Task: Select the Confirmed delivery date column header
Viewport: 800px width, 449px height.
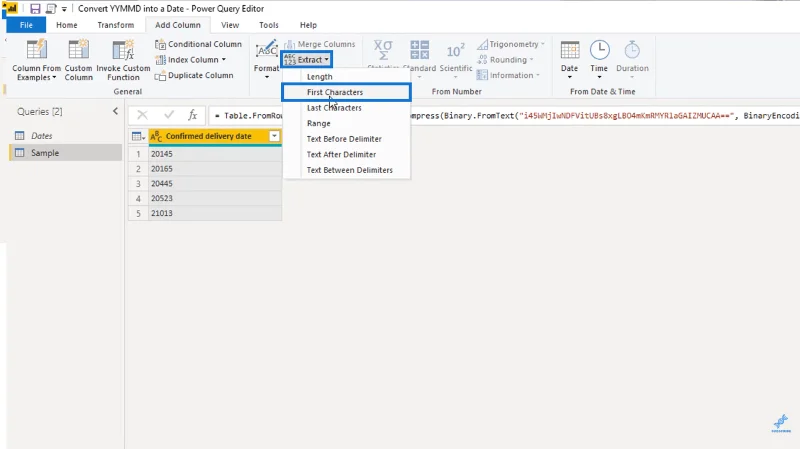Action: pyautogui.click(x=209, y=136)
